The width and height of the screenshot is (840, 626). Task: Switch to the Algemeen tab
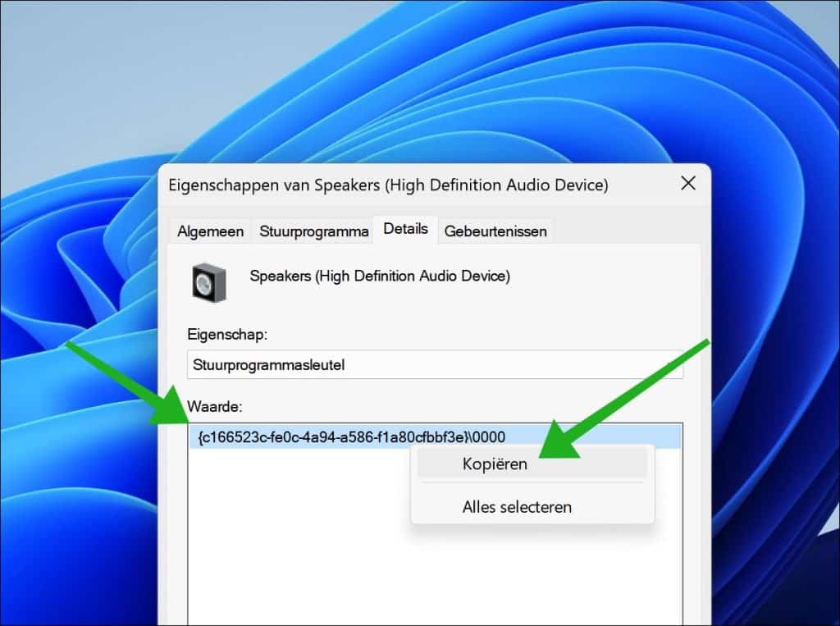point(210,231)
